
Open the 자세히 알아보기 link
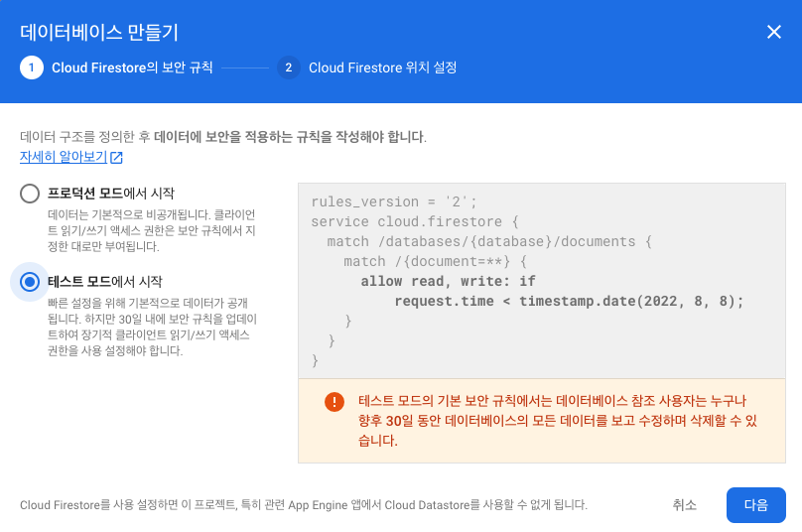(x=64, y=157)
